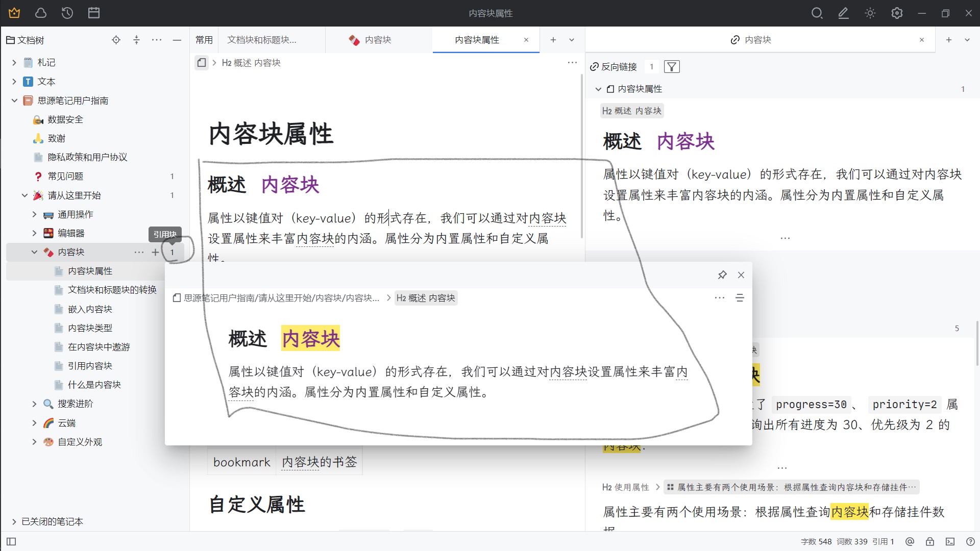Toggle light/dark appearance mode sun icon

(x=870, y=13)
